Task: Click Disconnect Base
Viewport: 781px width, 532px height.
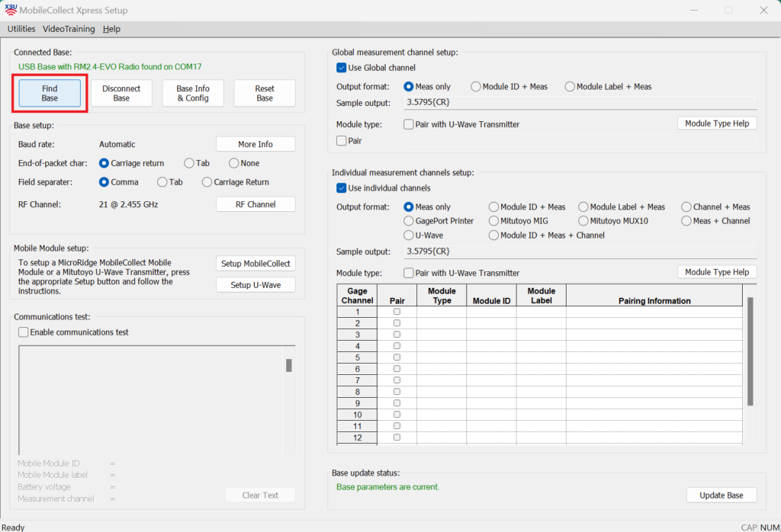Action: coord(121,93)
